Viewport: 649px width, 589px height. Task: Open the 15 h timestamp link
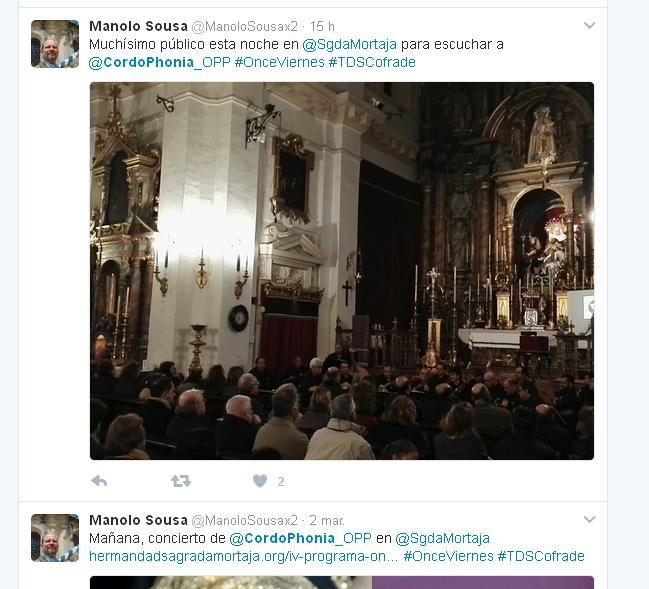(x=322, y=26)
